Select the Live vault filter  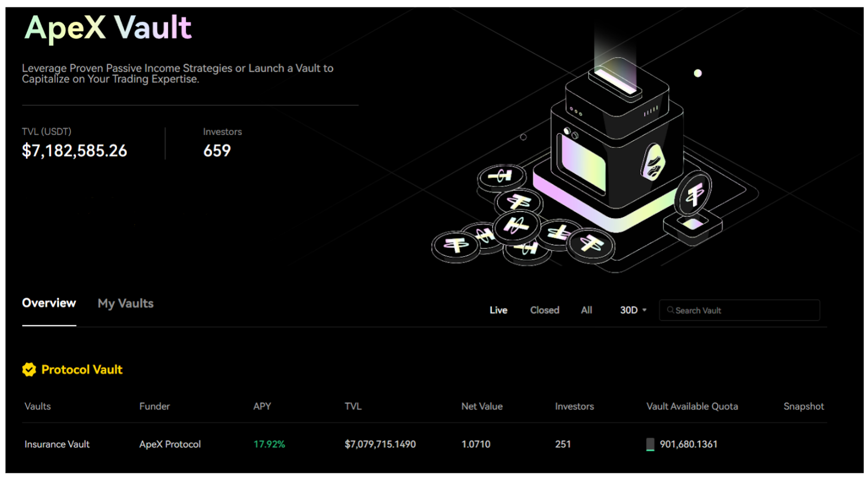tap(498, 310)
